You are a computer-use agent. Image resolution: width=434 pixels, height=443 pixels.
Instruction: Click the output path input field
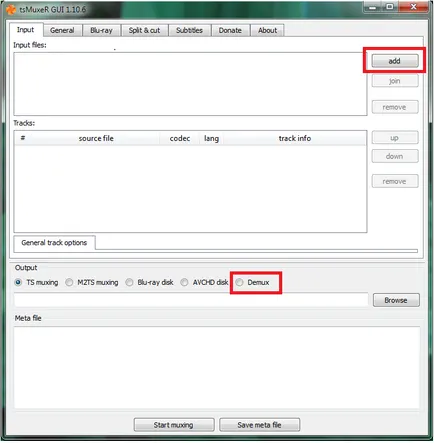click(x=191, y=300)
